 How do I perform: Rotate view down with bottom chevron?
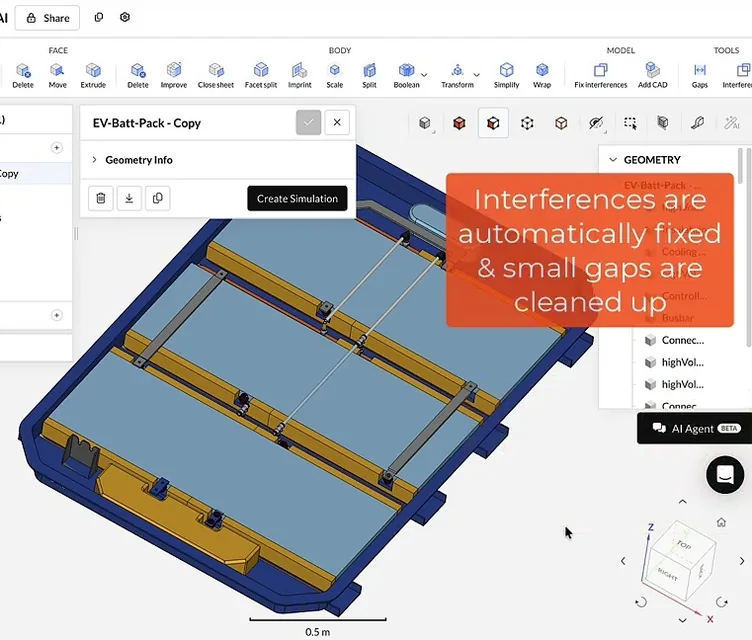click(x=682, y=620)
